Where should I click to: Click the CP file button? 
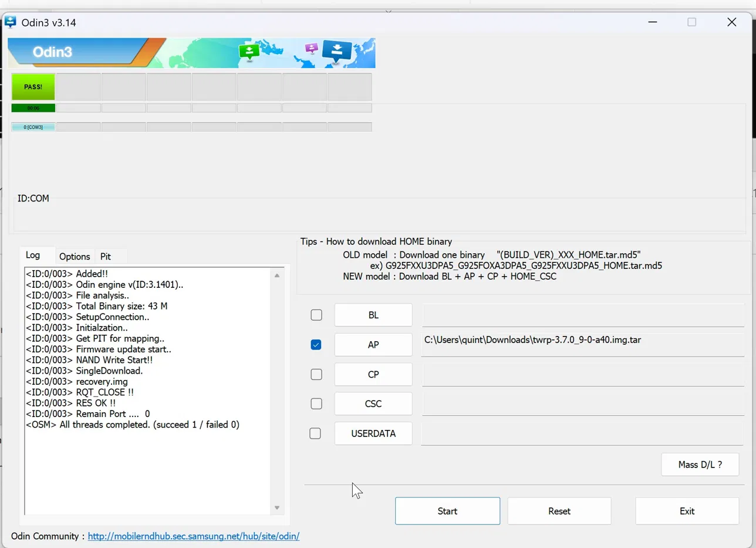(373, 374)
